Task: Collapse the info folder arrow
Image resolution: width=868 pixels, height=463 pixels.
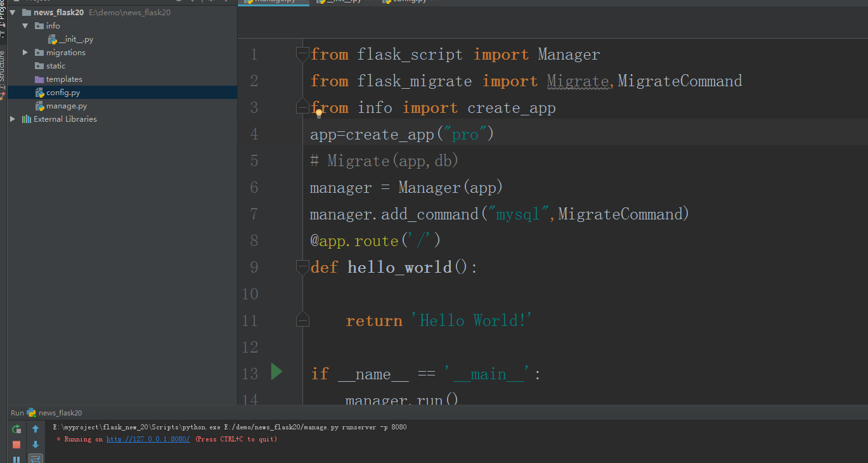Action: pos(25,26)
